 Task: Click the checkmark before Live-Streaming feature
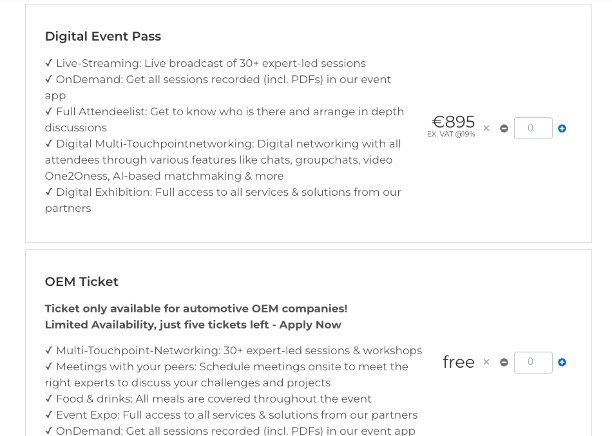49,63
